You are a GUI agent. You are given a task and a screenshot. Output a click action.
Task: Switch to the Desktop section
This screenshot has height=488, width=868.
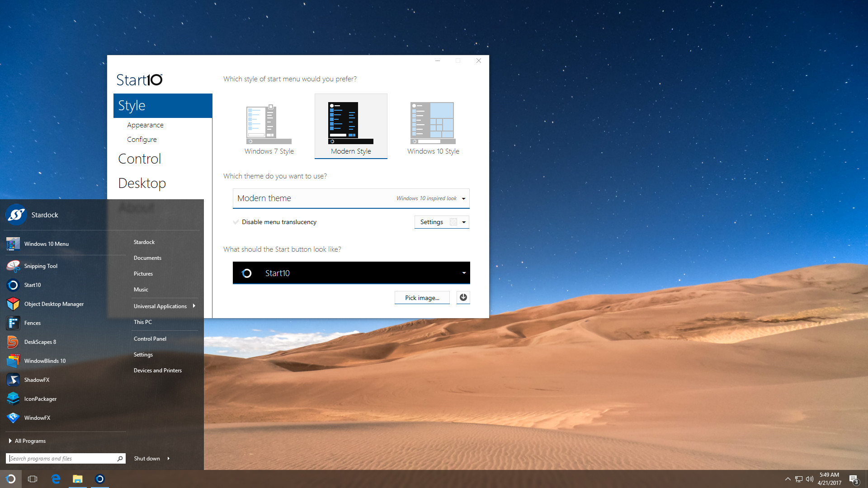[142, 183]
